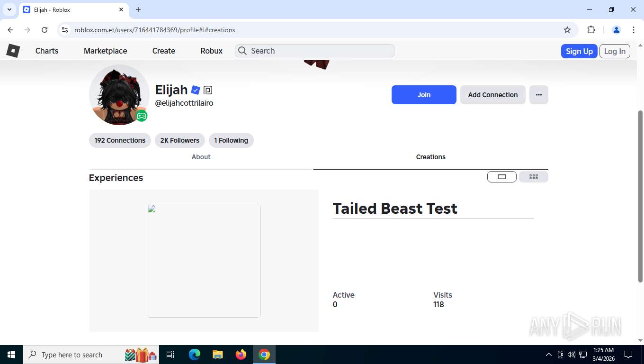The image size is (644, 364).
Task: Click the browser address bar URL
Action: (155, 30)
